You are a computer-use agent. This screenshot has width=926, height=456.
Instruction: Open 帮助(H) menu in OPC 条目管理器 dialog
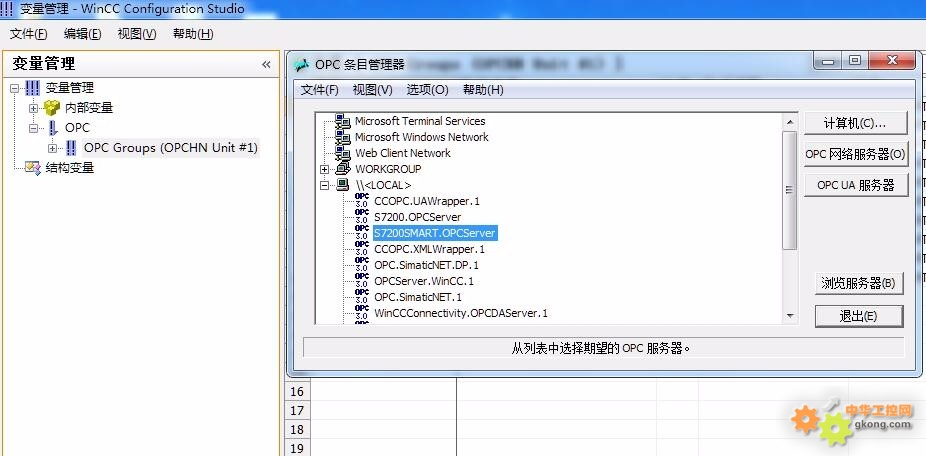(x=483, y=90)
